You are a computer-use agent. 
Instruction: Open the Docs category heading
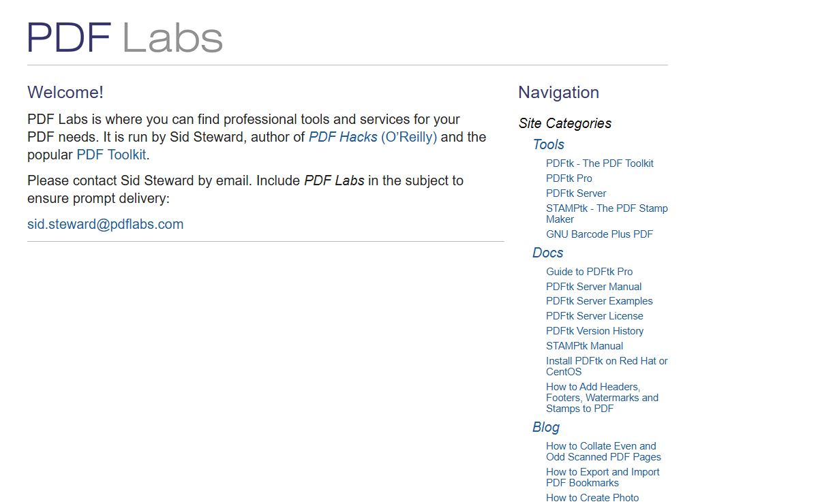click(x=547, y=253)
